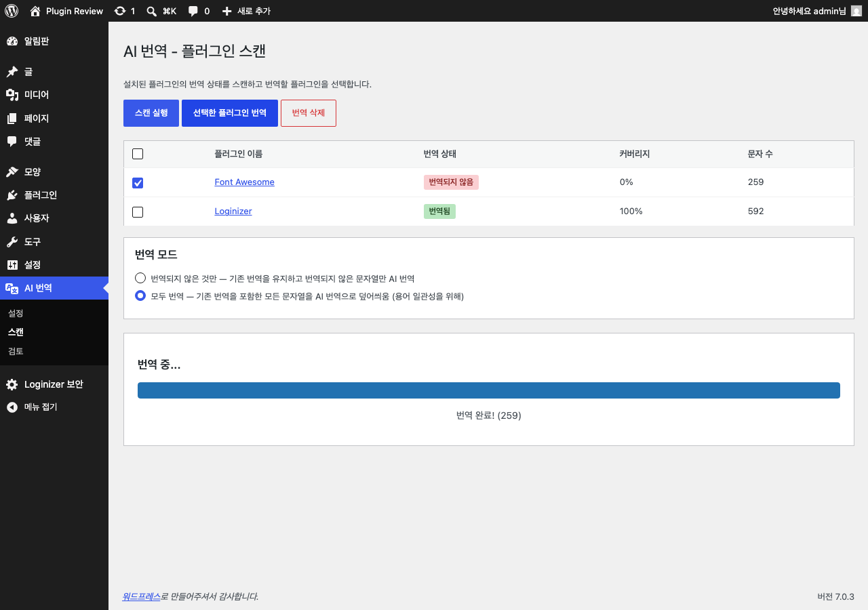Open the 사용자 menu label
Viewport: 868px width, 610px height.
pyautogui.click(x=37, y=218)
